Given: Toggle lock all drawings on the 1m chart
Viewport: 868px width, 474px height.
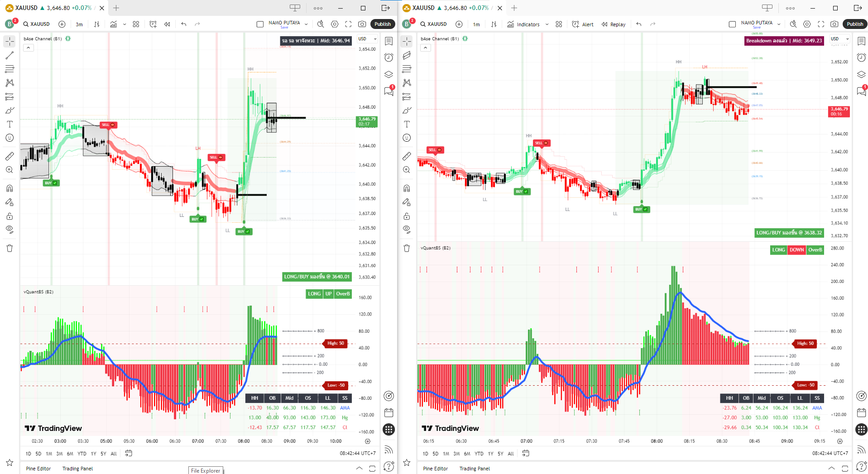Looking at the screenshot, I should click(x=407, y=216).
